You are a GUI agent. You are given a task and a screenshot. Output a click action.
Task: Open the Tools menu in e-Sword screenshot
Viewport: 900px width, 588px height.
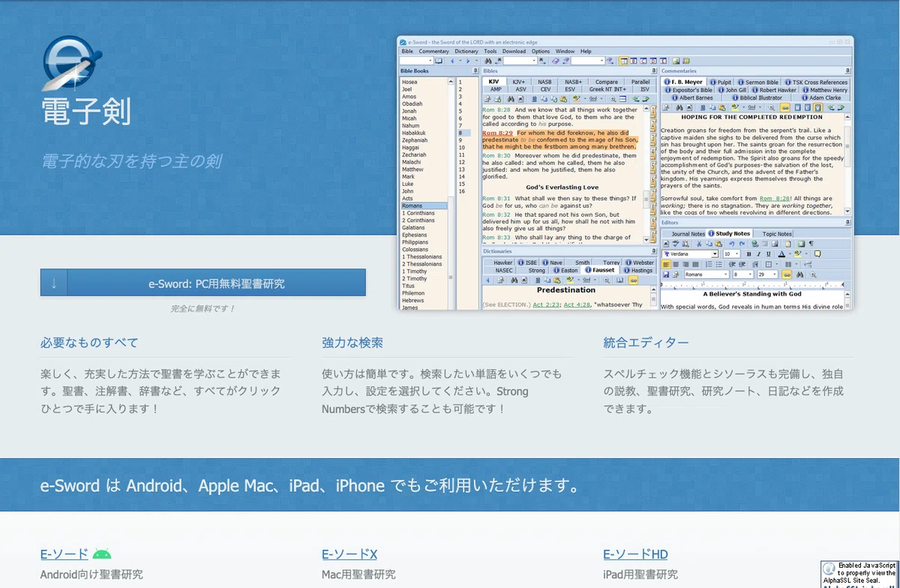(490, 51)
